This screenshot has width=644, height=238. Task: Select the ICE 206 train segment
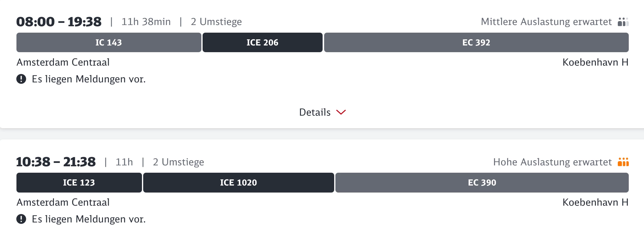[x=262, y=42]
